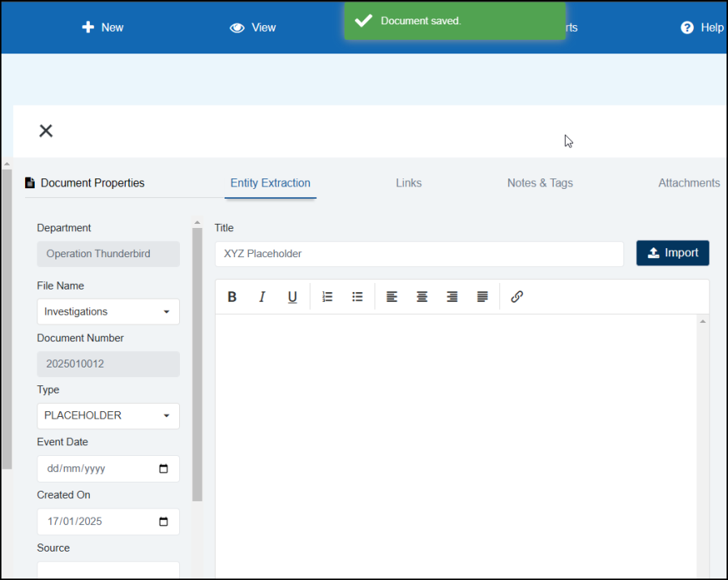Select the Document Properties tab
Image resolution: width=728 pixels, height=580 pixels.
pos(84,183)
